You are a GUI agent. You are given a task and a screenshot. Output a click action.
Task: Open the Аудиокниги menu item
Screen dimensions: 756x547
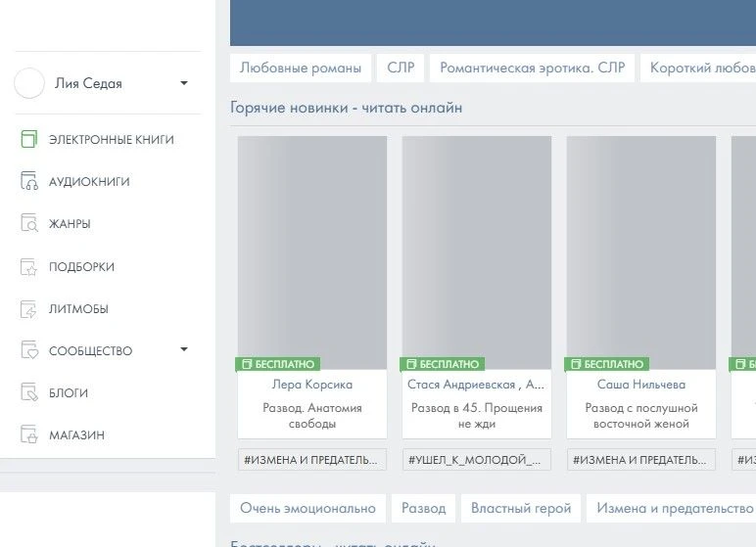(89, 182)
